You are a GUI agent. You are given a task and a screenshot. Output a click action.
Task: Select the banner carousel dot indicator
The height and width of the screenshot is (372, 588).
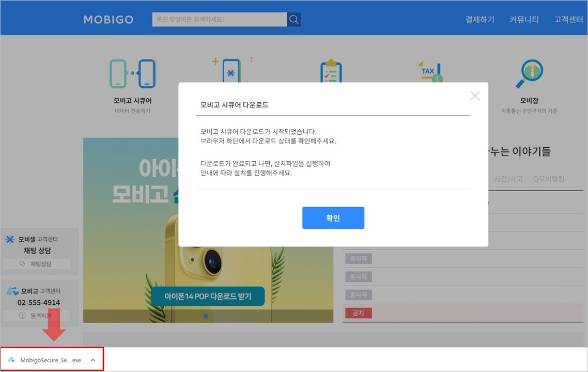[x=206, y=316]
